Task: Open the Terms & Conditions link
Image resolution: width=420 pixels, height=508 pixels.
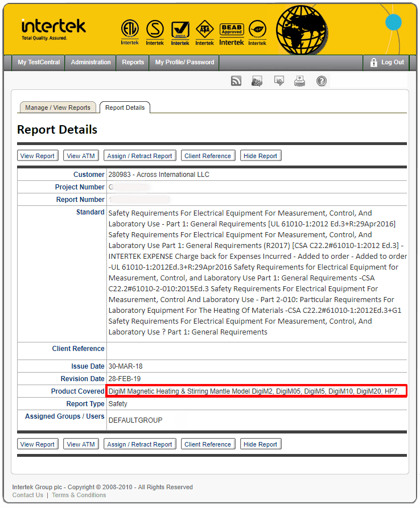Action: (x=79, y=495)
